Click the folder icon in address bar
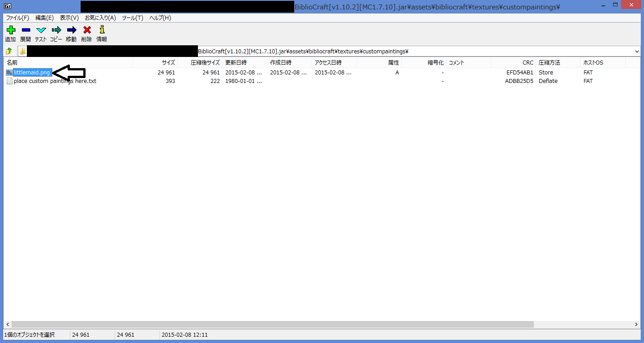The width and height of the screenshot is (644, 343). point(22,51)
